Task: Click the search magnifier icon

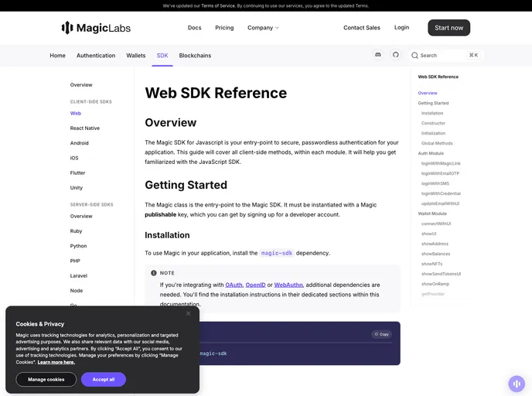Action: click(x=414, y=56)
